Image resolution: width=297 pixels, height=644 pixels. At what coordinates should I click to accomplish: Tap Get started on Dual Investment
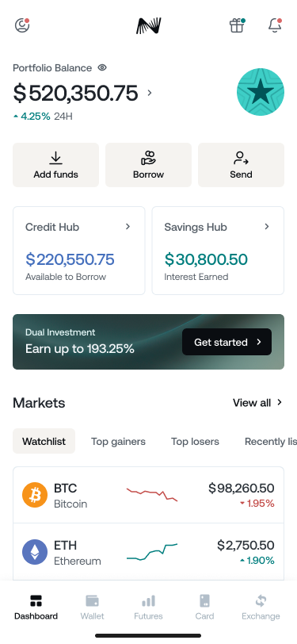coord(227,342)
